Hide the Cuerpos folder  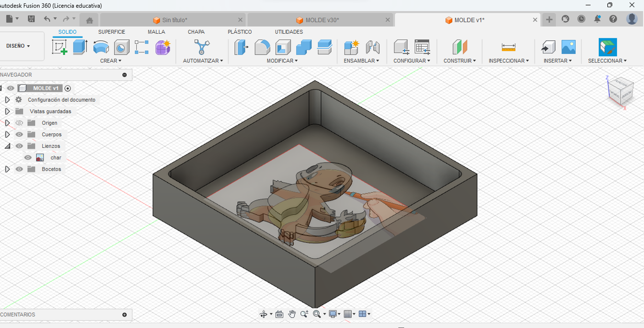point(19,134)
